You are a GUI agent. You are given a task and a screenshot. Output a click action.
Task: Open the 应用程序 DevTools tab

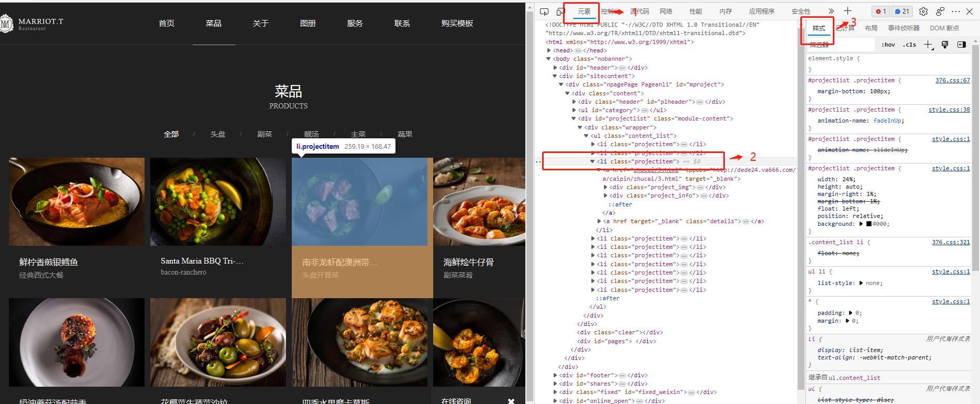coord(762,12)
